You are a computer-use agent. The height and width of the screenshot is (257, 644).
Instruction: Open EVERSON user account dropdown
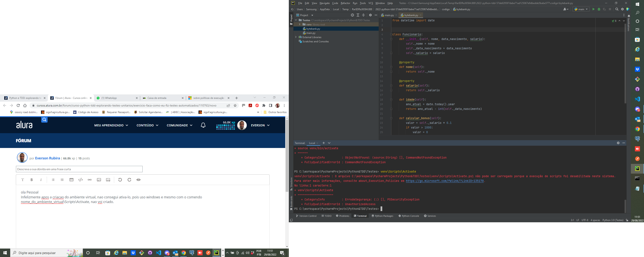(x=260, y=125)
